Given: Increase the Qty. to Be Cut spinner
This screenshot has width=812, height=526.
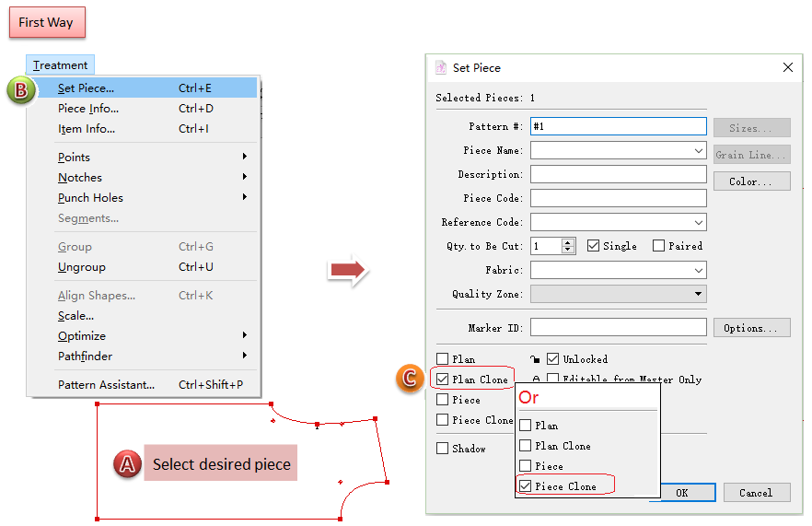Looking at the screenshot, I should (568, 242).
